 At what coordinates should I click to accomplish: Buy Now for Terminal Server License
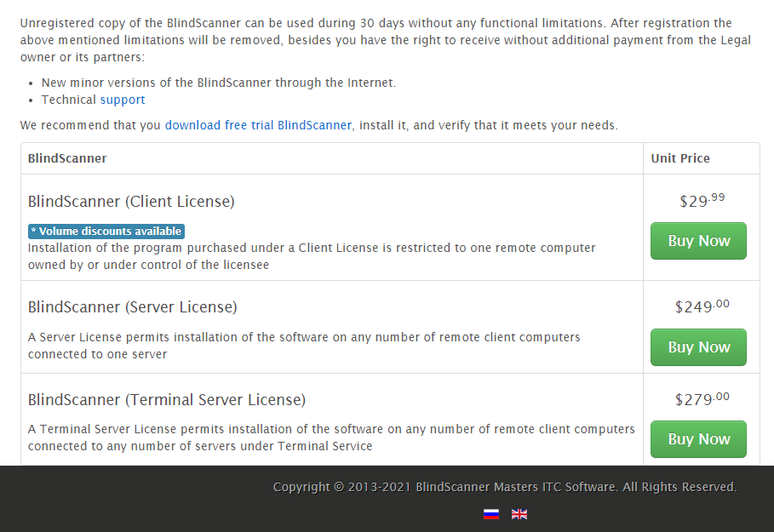[x=698, y=439]
